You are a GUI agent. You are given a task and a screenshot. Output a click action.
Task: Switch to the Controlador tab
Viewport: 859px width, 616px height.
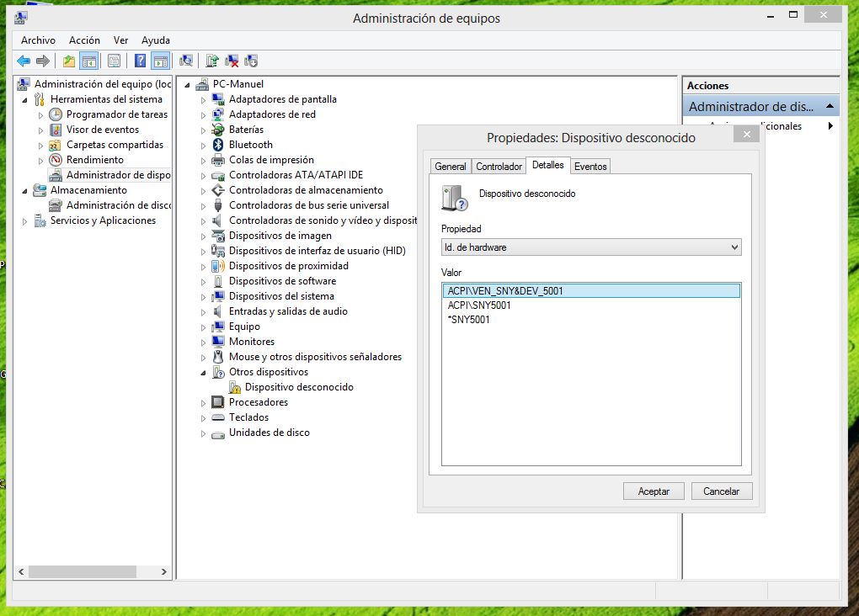coord(499,166)
